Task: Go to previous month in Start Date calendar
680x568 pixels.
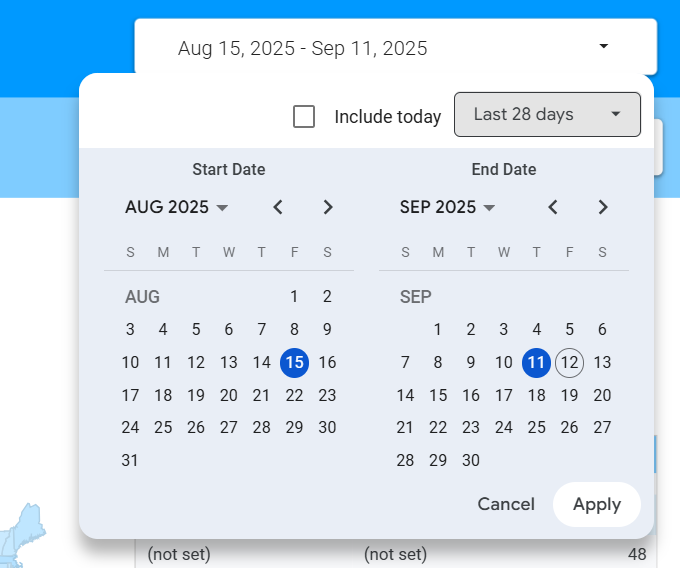Action: pos(278,208)
